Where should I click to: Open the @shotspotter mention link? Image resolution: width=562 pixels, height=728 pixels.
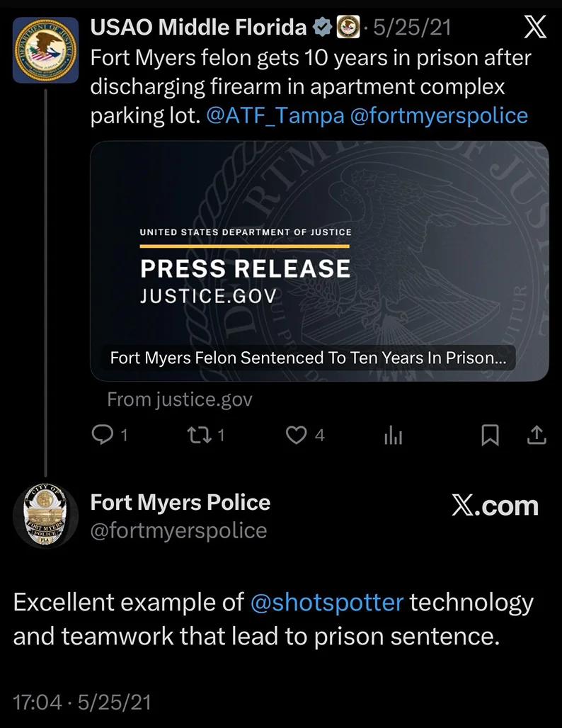[327, 603]
